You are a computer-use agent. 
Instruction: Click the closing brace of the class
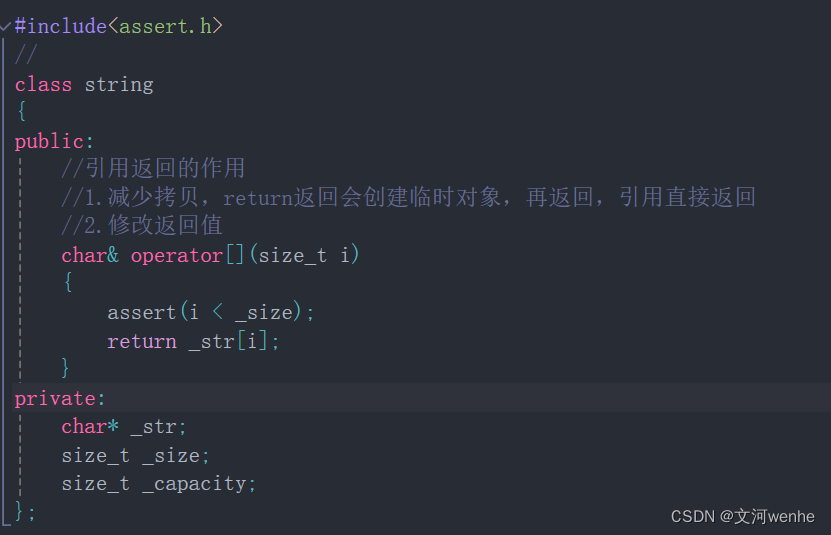[21, 511]
